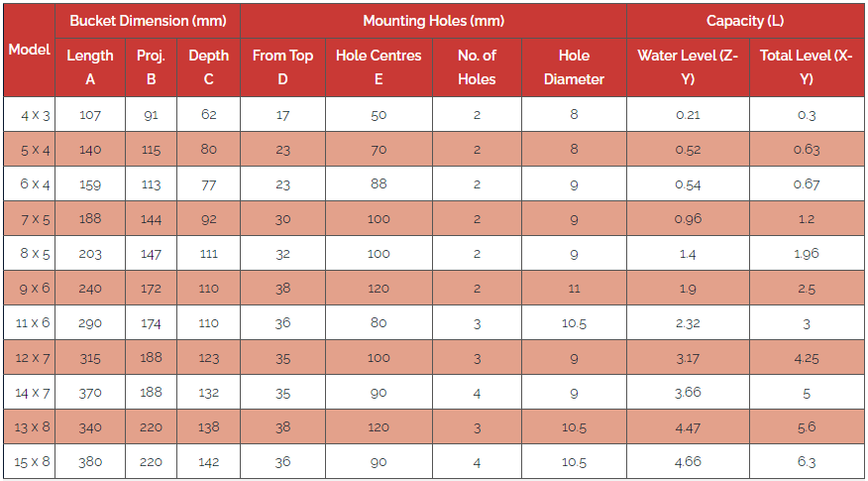Click length value 315 for 12 x 7

[90, 358]
